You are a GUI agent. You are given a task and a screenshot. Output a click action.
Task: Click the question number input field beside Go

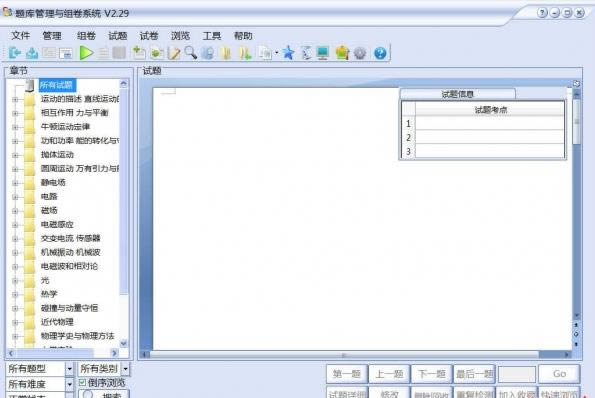(517, 374)
